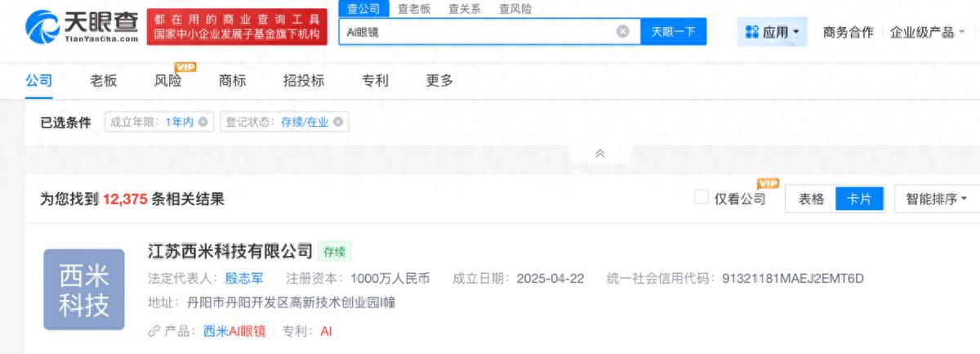Click the link icon beside 产品

pyautogui.click(x=154, y=331)
